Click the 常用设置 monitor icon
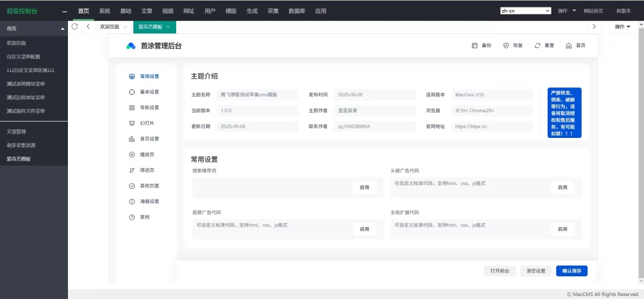This screenshot has width=644, height=299. point(132,77)
